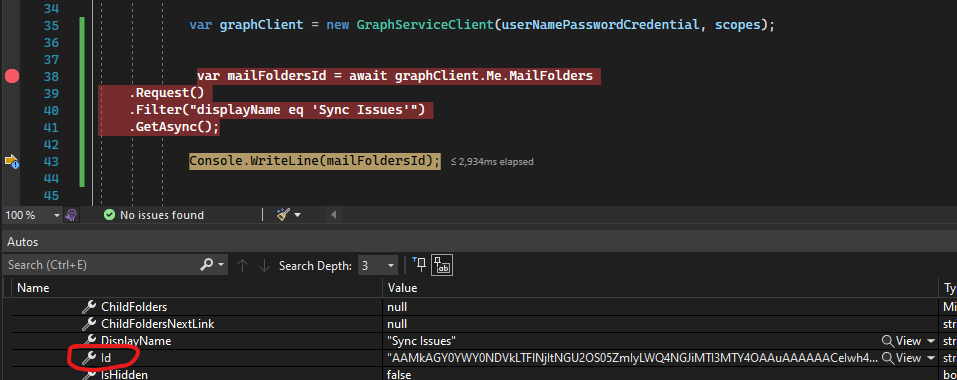Click userNamePasswordCredential argument on line 35
Screen dimensions: 957x380
point(600,25)
